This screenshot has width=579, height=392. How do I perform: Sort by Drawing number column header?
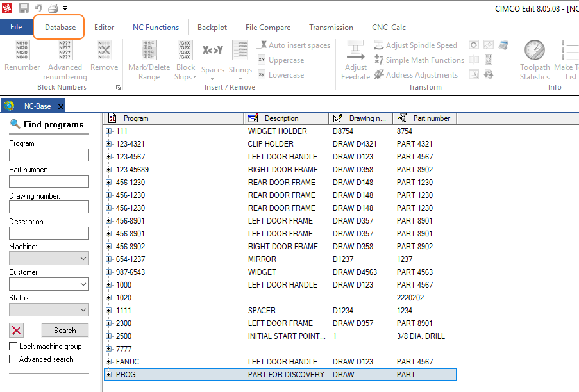[361, 118]
